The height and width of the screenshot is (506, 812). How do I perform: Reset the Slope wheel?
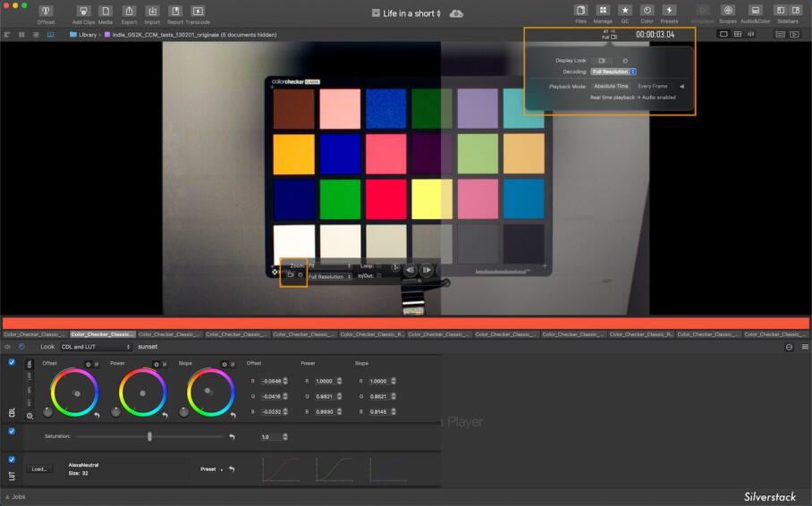pyautogui.click(x=233, y=416)
